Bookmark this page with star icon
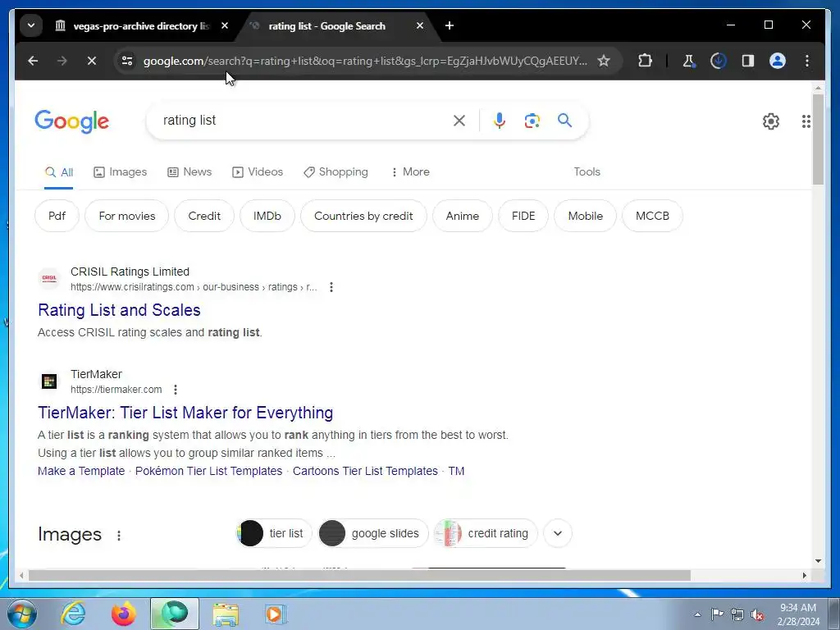 (x=604, y=61)
